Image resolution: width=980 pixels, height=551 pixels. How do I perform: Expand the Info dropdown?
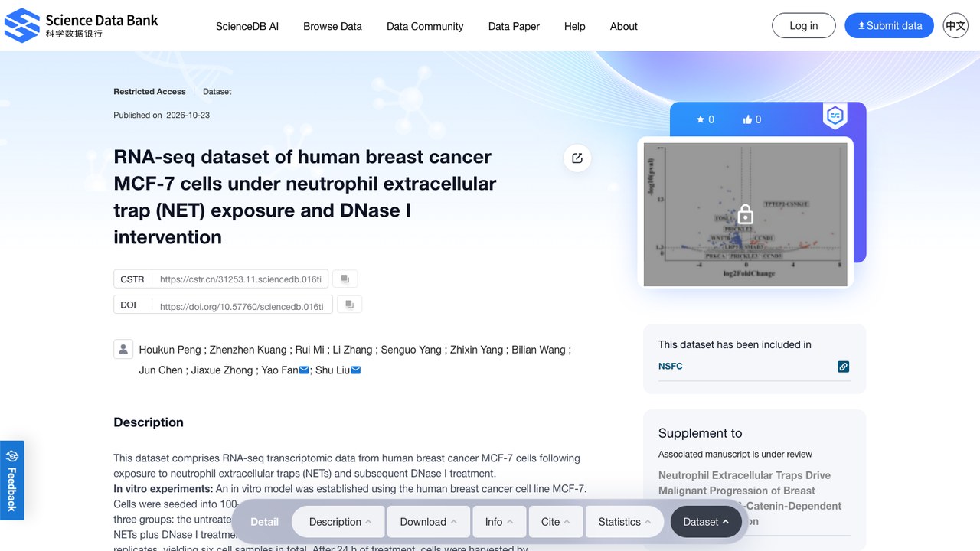point(500,522)
